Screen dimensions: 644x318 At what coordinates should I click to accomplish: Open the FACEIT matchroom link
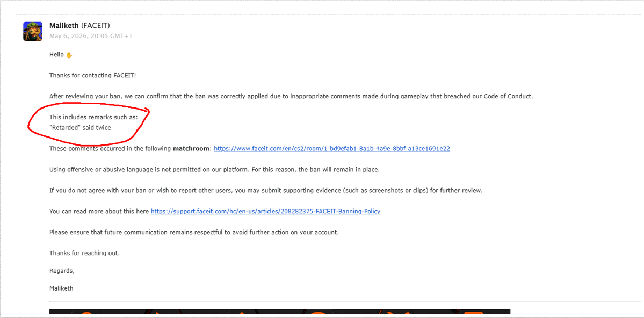[x=332, y=149]
